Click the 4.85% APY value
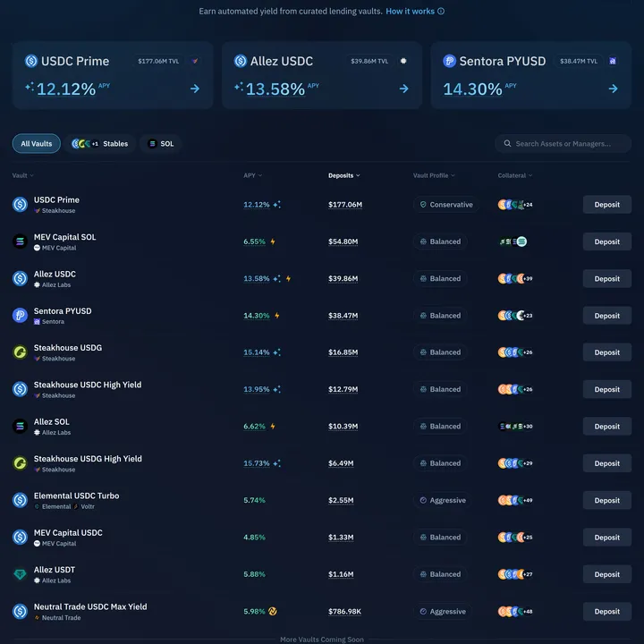644x644 pixels. tap(254, 538)
